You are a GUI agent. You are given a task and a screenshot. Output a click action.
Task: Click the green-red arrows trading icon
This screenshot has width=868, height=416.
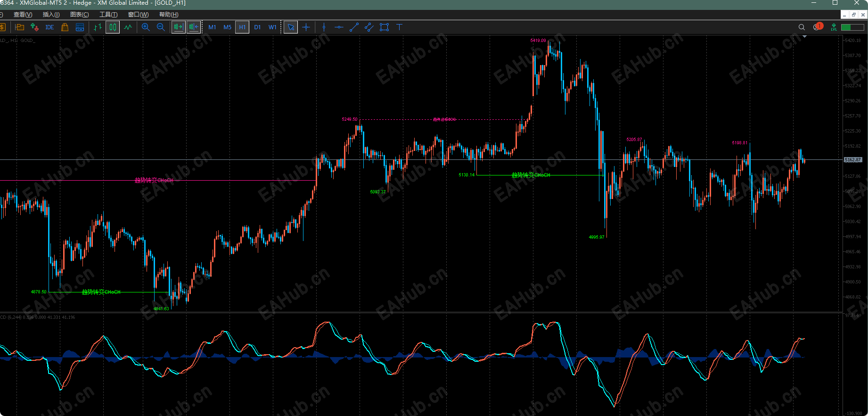click(x=34, y=27)
